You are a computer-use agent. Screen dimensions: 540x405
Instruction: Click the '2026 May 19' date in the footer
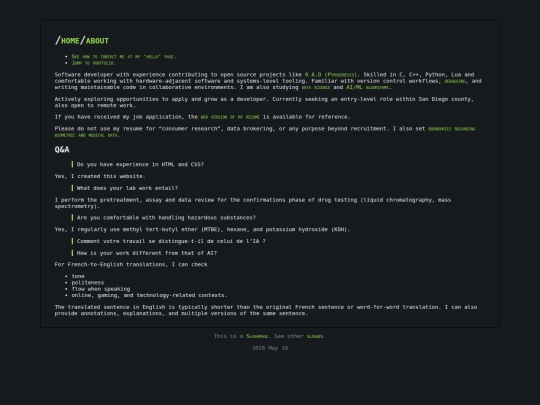[x=270, y=348]
